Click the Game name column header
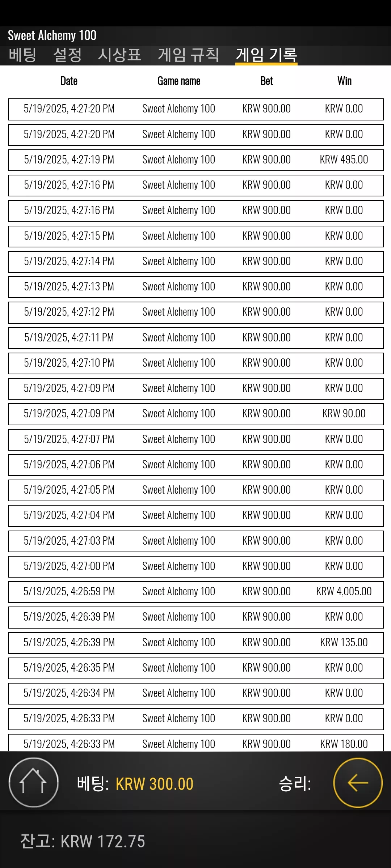This screenshot has width=391, height=868. coord(179,81)
